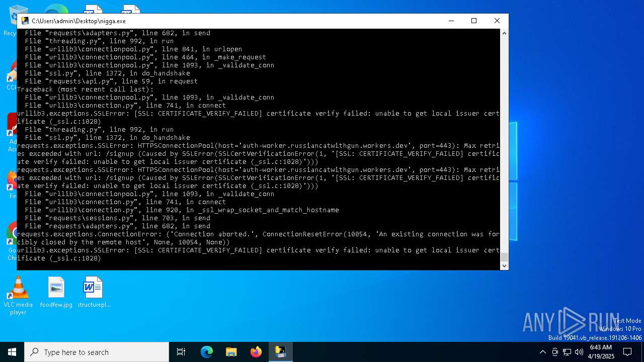
Task: Open File Explorer from taskbar
Action: point(231,352)
